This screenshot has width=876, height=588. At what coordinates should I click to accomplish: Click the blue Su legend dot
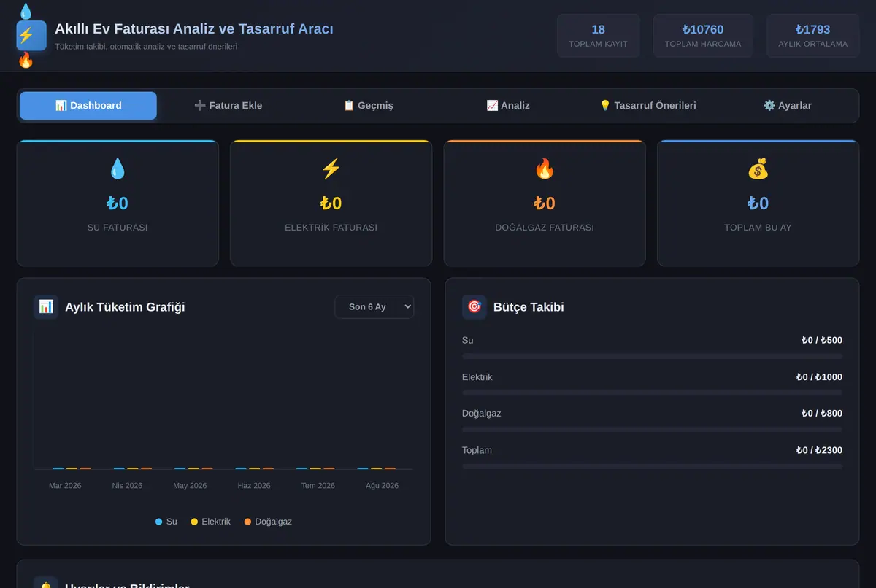159,522
